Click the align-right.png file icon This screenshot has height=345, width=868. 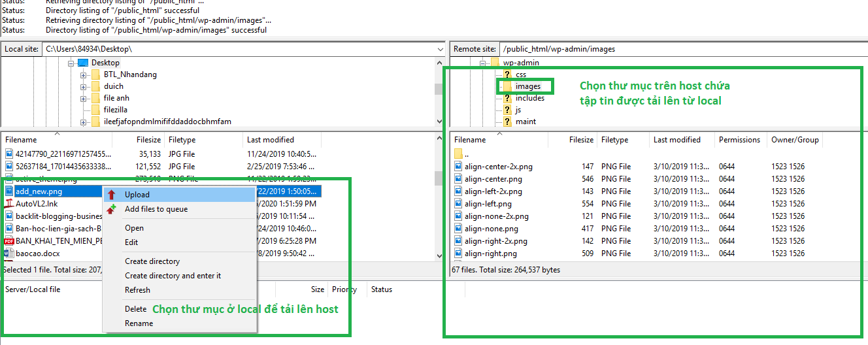coord(458,254)
